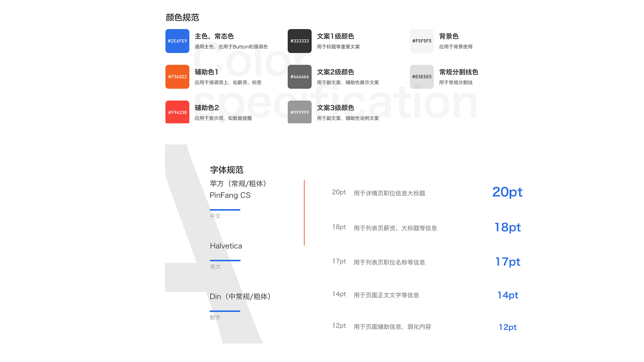
Task: Select the 英文 caption
Action: (215, 267)
